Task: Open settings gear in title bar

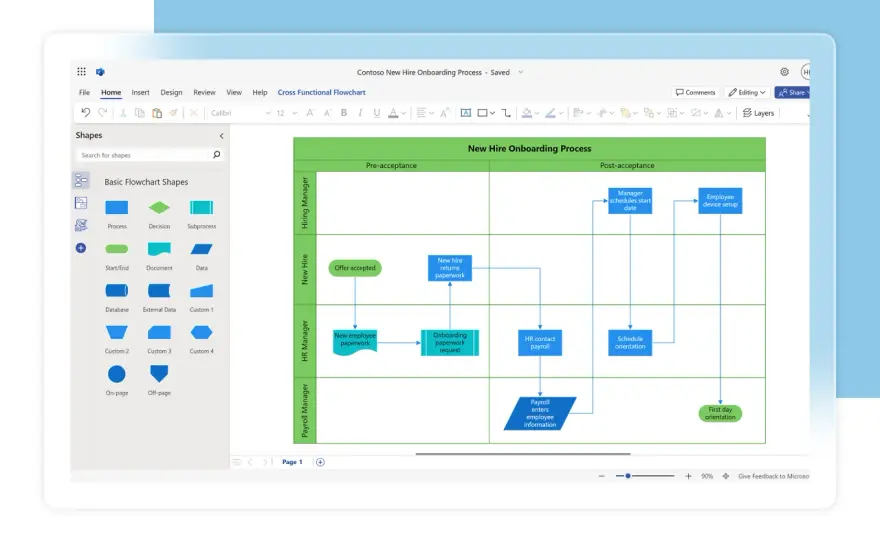Action: point(784,71)
